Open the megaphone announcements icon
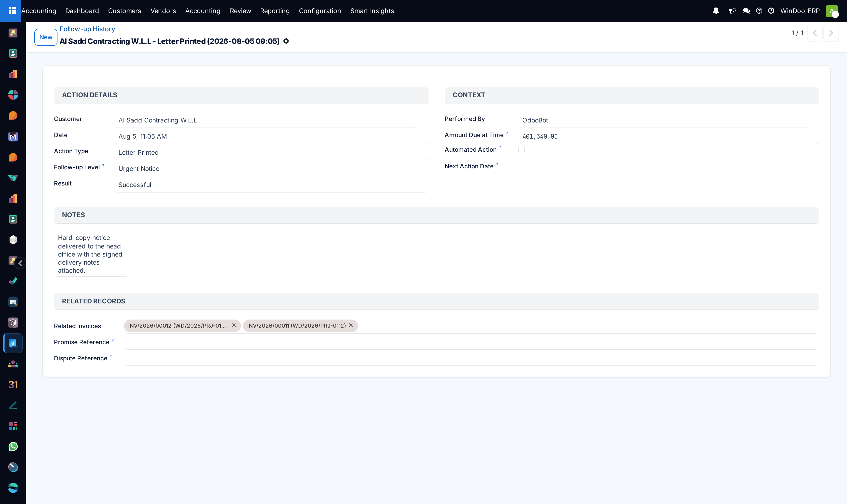The width and height of the screenshot is (847, 504). (732, 11)
